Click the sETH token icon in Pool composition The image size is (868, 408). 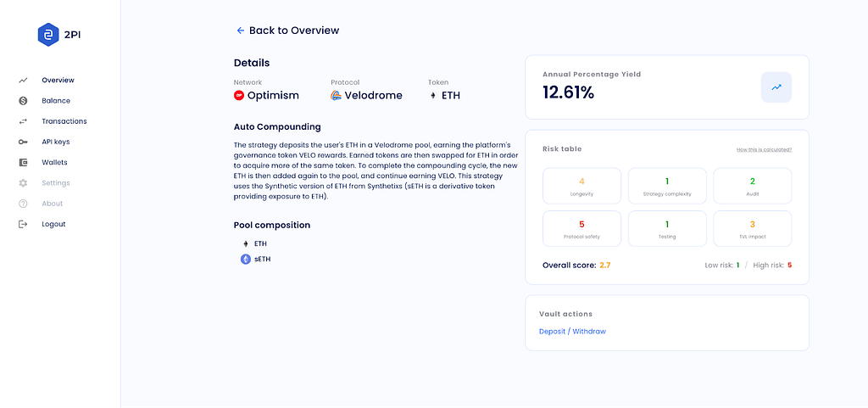click(246, 259)
